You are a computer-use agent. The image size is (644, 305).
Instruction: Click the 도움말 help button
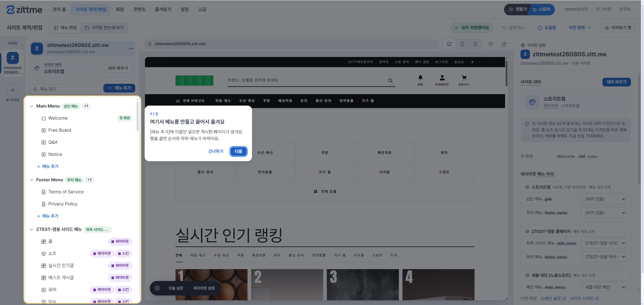(547, 28)
